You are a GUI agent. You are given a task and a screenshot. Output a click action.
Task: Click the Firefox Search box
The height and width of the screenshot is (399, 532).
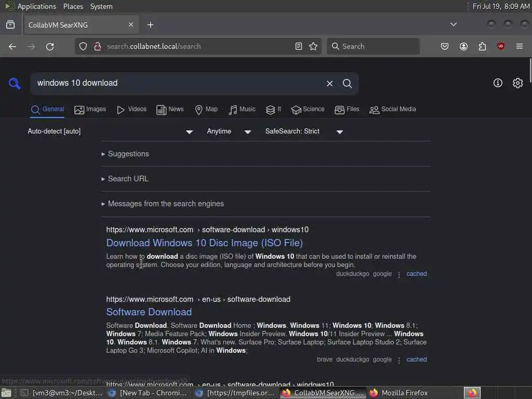coord(373,46)
